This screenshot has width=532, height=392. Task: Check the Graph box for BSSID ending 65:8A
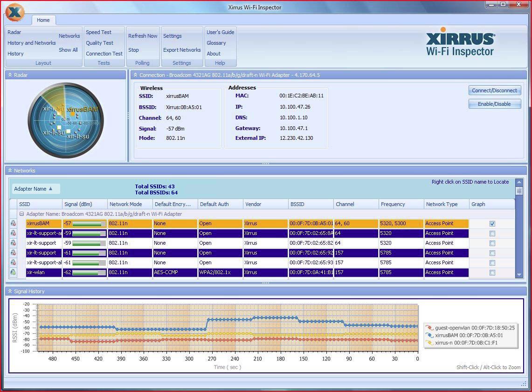[492, 234]
